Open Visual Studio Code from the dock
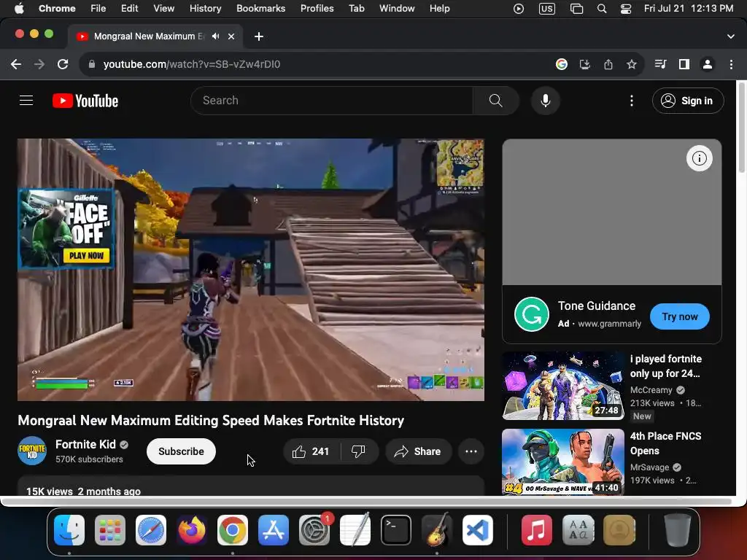747x560 pixels. [478, 530]
